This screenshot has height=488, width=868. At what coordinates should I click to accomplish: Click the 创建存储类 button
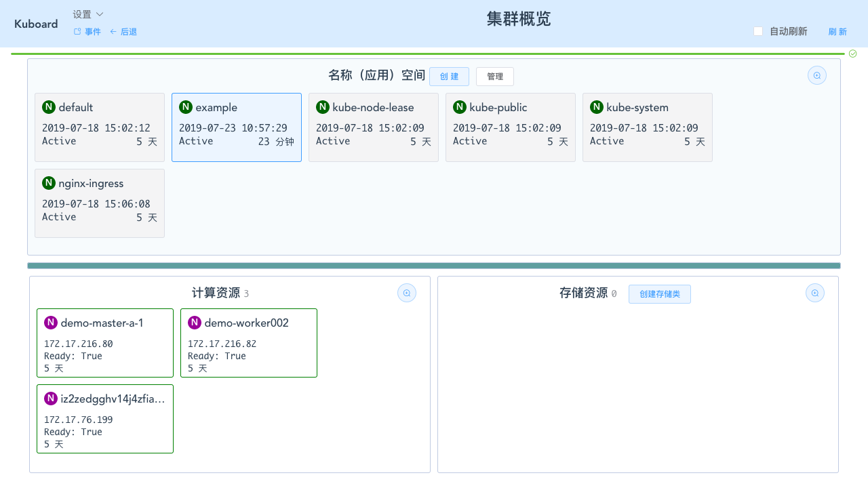click(659, 293)
